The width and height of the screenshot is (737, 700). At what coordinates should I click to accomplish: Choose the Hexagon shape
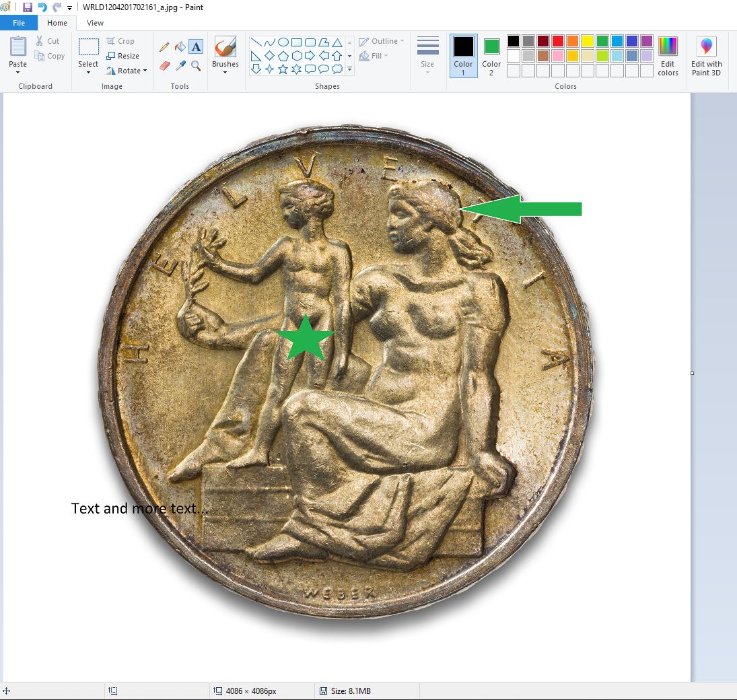click(296, 56)
